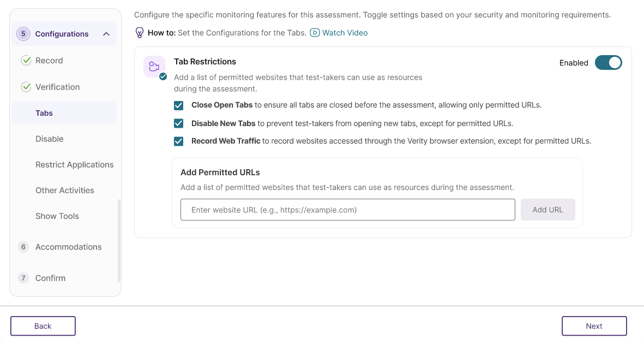Image resolution: width=644 pixels, height=345 pixels.
Task: Uncheck the Record Web Traffic option
Action: 178,141
